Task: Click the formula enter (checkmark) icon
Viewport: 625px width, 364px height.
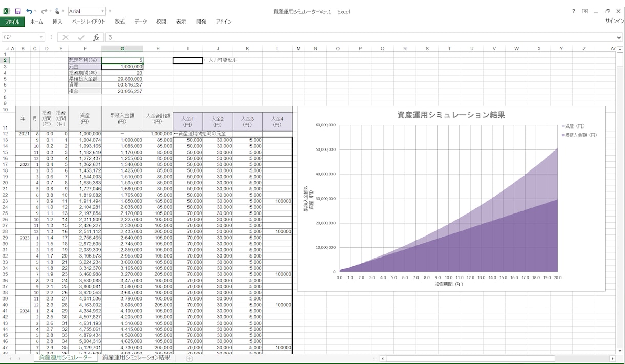Action: (x=81, y=37)
